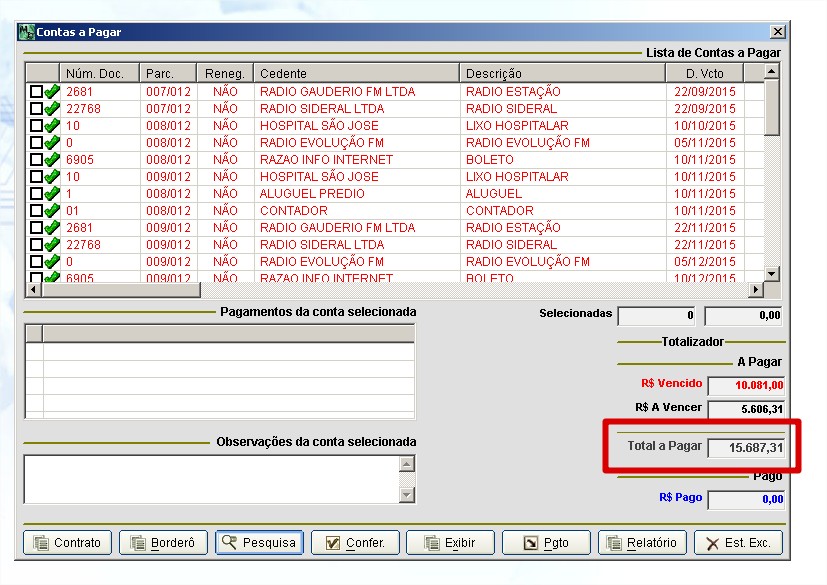This screenshot has width=827, height=585.
Task: Sort list by Cedente column header
Action: 356,74
